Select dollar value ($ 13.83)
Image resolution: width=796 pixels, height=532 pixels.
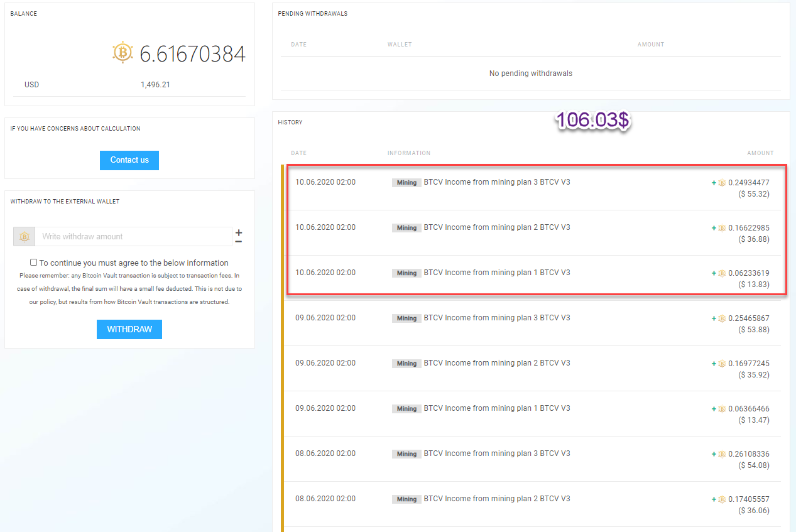[x=754, y=285]
